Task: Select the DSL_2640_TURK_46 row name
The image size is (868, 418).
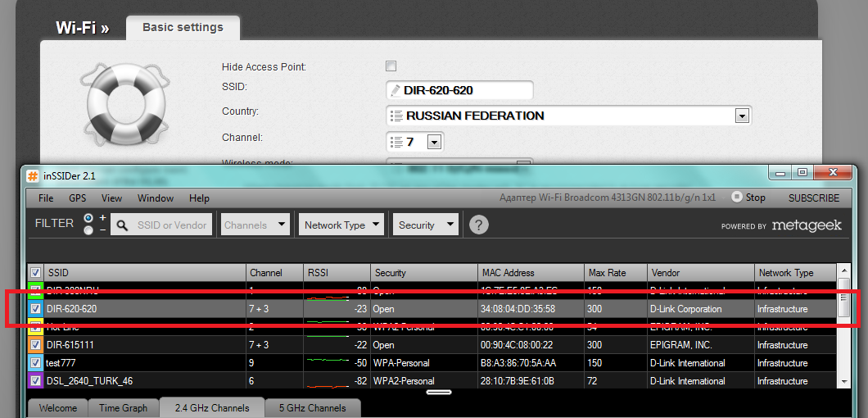Action: (90, 381)
